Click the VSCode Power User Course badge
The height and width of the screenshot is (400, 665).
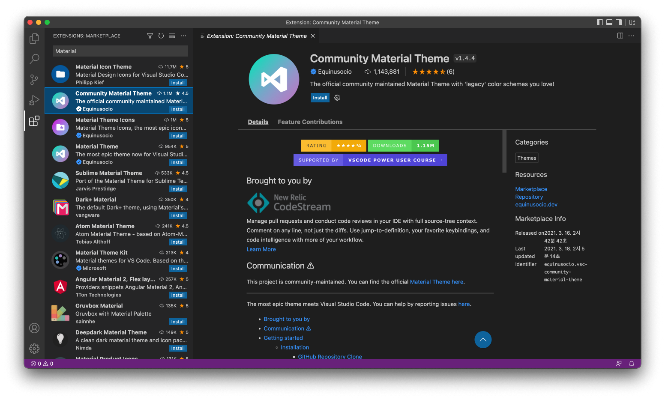tap(370, 160)
